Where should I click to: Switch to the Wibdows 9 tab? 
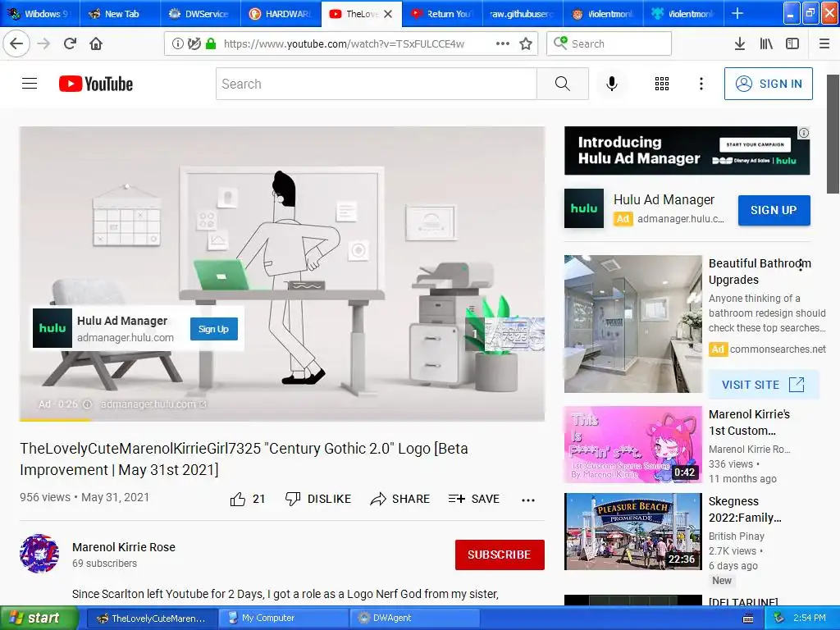tap(39, 14)
